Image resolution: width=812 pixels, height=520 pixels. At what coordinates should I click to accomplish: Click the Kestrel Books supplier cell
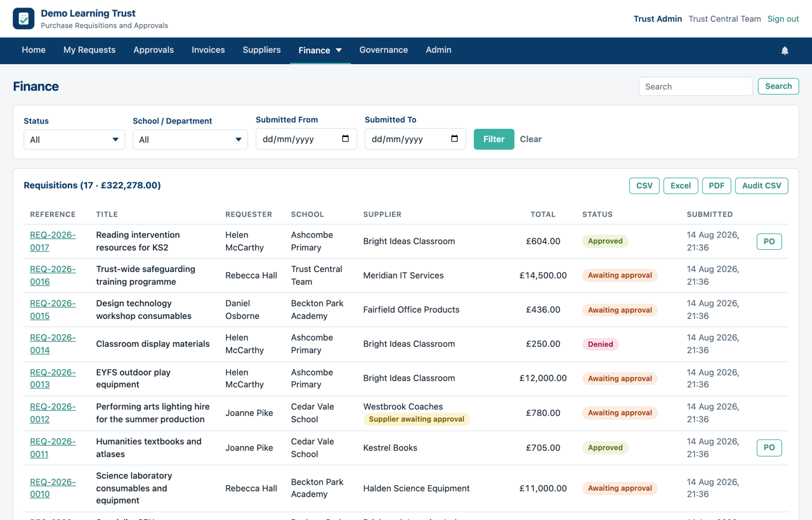390,448
